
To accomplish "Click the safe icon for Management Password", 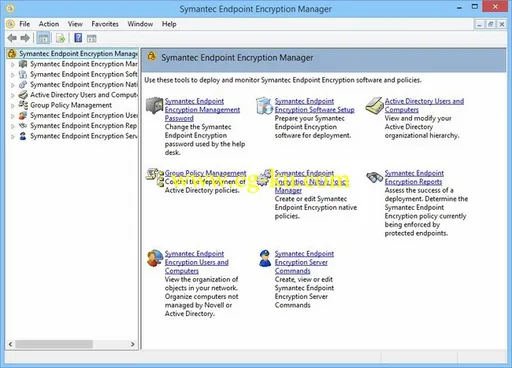I will (154, 106).
